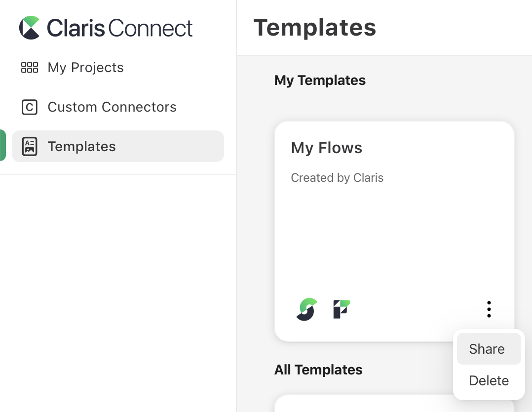The height and width of the screenshot is (412, 532).
Task: Select the My Projects grid icon
Action: 29,67
